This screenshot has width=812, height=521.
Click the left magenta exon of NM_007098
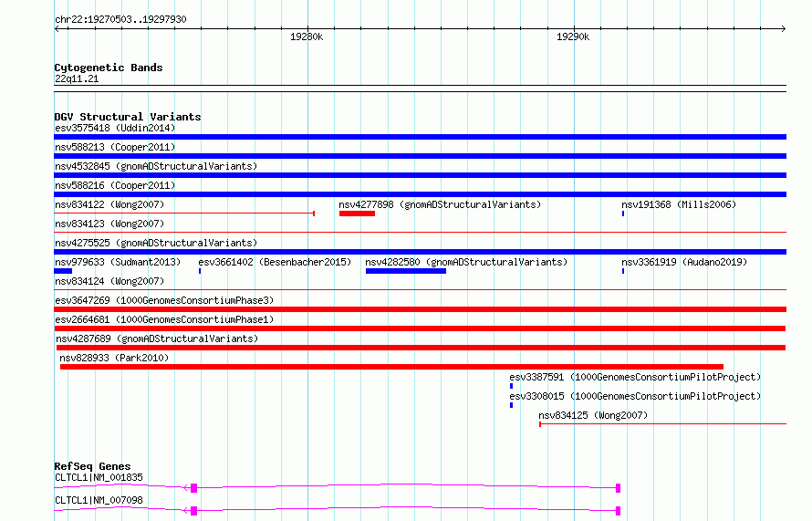tap(193, 511)
